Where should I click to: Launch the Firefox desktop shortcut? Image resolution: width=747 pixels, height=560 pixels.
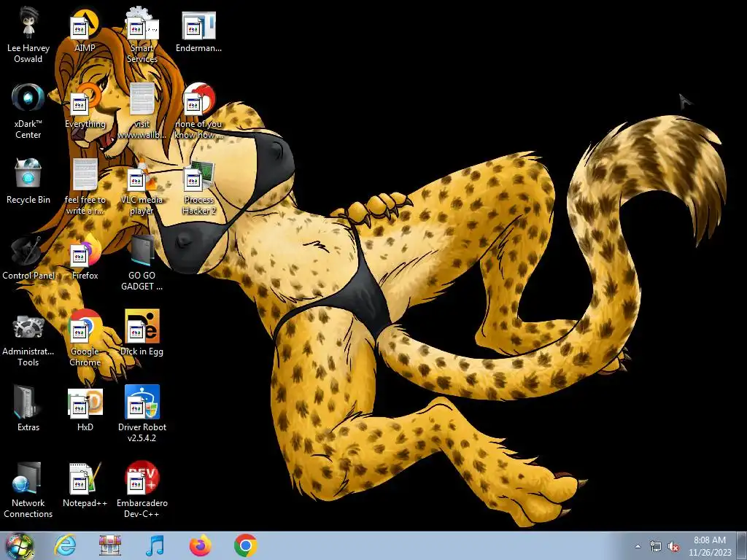tap(85, 257)
